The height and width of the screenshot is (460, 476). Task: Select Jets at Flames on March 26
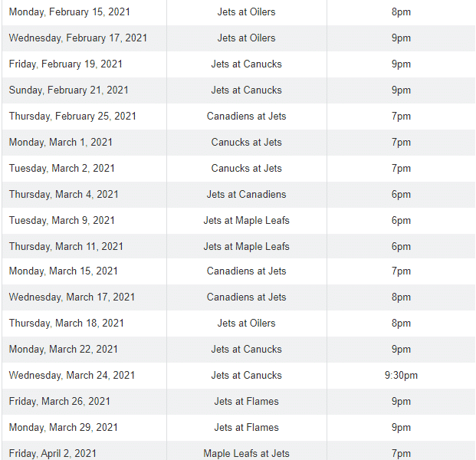(x=246, y=402)
